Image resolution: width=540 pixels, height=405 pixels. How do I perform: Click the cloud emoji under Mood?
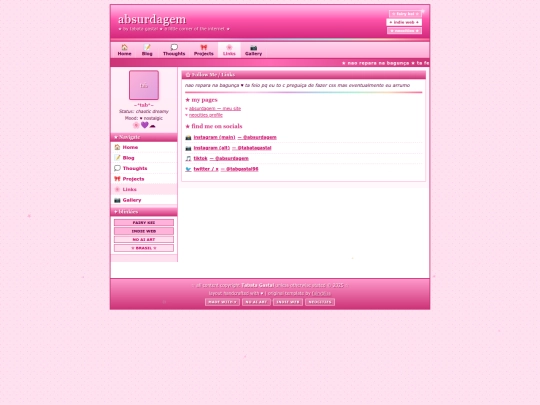pyautogui.click(x=152, y=126)
